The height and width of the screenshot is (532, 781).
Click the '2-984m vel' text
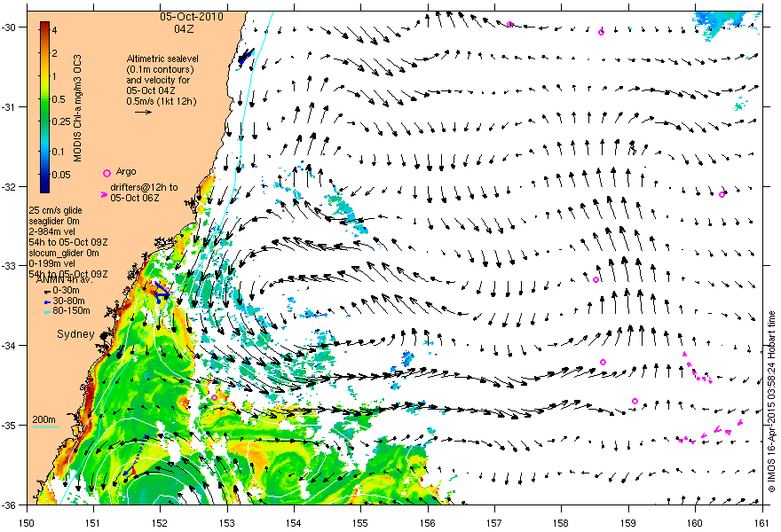tap(50, 231)
